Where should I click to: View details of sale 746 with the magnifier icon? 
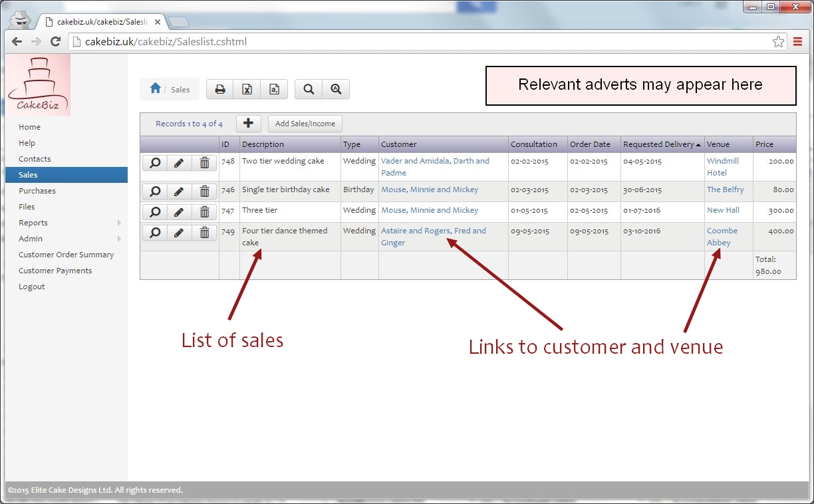(154, 191)
